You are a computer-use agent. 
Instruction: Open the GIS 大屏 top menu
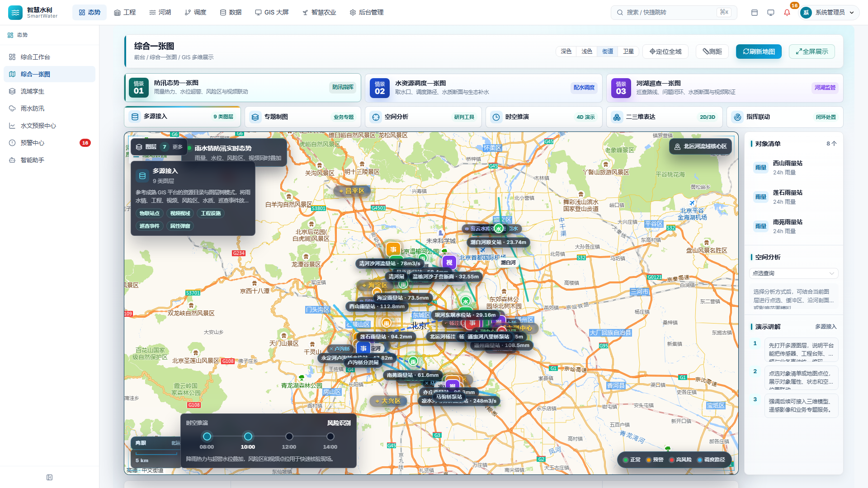click(272, 13)
